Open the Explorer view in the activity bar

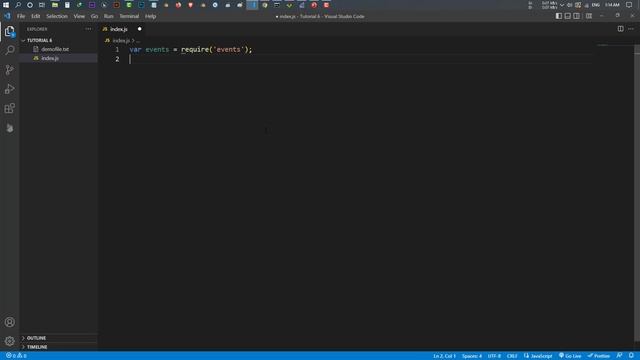(x=9, y=31)
